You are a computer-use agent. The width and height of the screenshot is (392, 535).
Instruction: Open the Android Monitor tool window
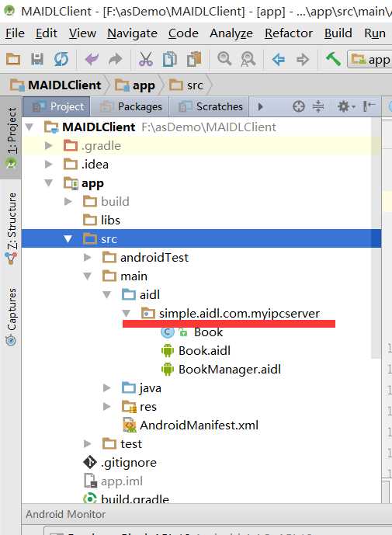pos(65,514)
